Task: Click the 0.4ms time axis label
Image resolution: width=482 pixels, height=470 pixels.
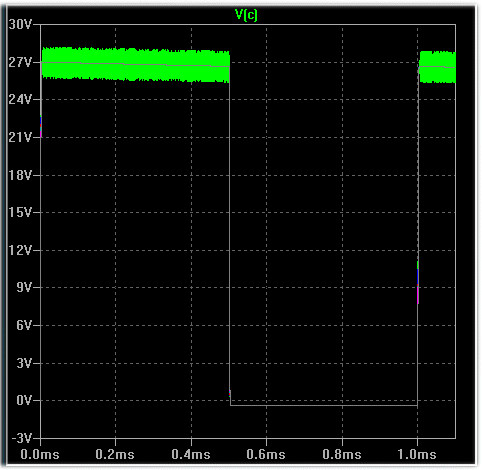Action: 191,455
